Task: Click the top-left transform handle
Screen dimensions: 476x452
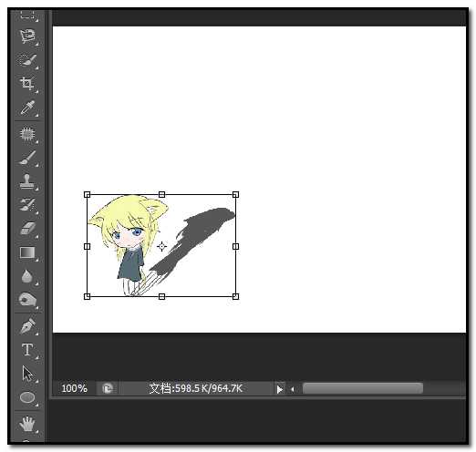Action: click(x=87, y=194)
